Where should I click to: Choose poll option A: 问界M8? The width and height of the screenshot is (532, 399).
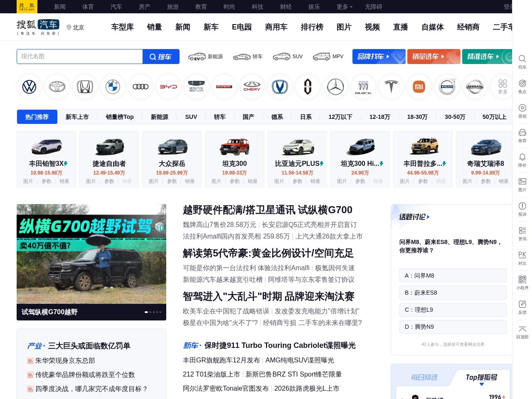(453, 276)
